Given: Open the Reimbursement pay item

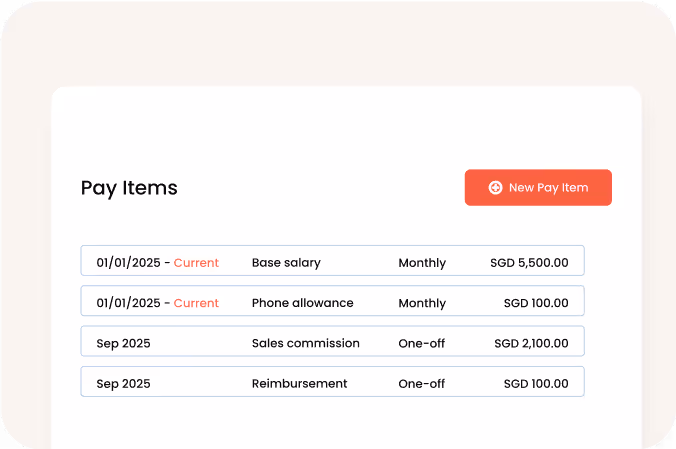Looking at the screenshot, I should [x=299, y=383].
